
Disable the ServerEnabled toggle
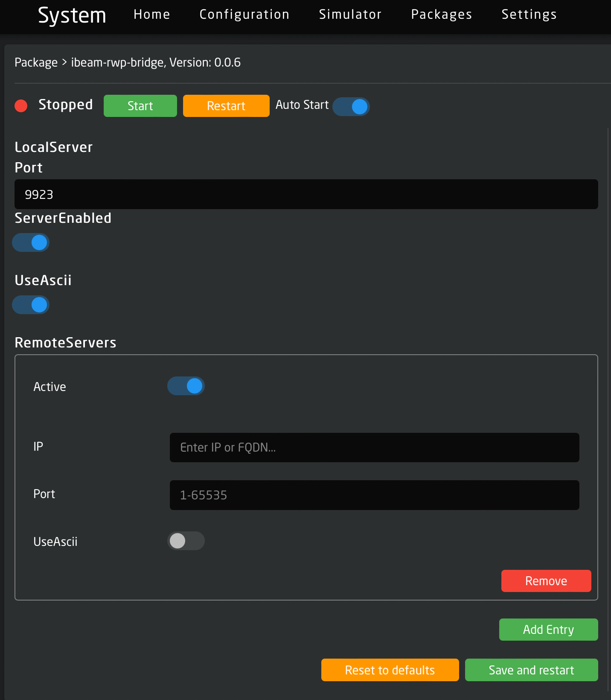(31, 242)
